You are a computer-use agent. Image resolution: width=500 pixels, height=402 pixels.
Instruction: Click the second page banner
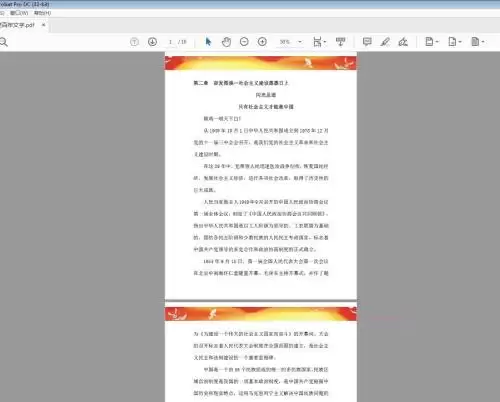[261, 314]
